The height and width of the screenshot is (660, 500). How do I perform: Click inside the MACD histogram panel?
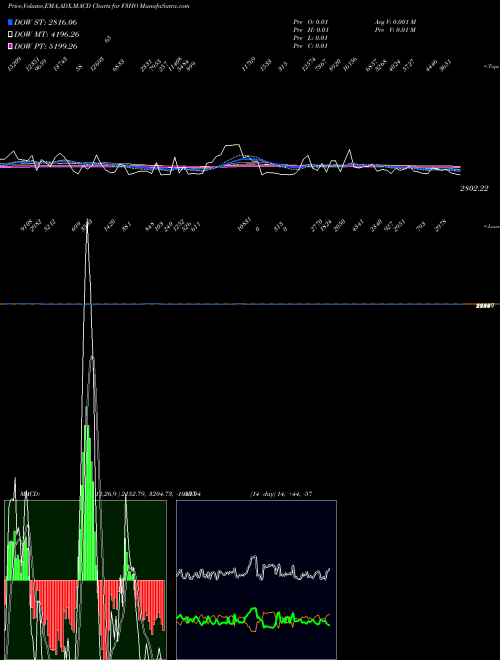pos(85,580)
